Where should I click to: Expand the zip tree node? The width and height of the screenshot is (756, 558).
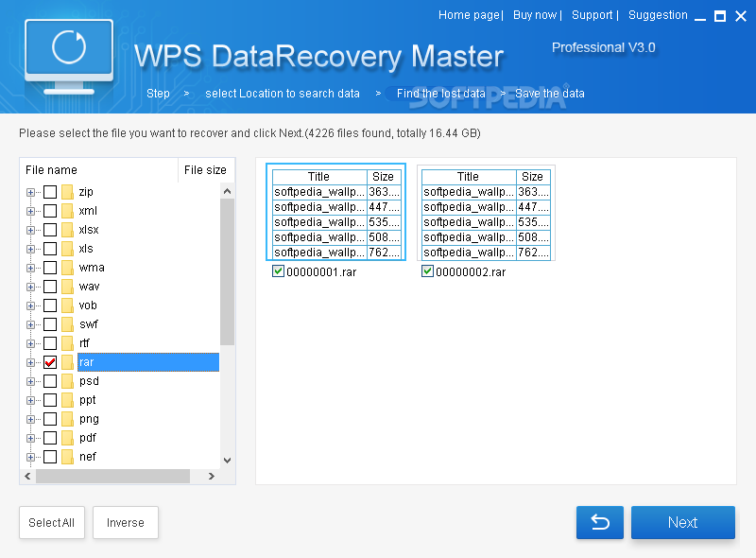[30, 193]
